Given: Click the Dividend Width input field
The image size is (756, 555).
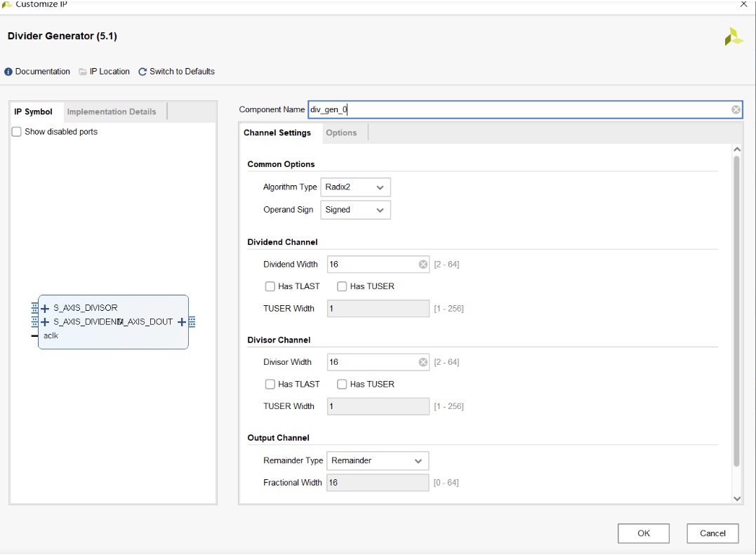Looking at the screenshot, I should [x=372, y=265].
